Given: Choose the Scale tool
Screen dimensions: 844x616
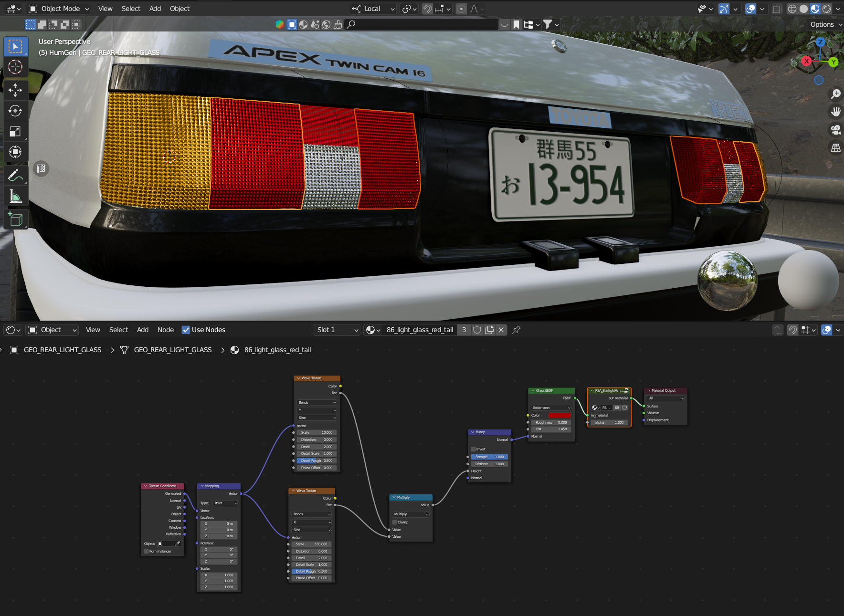Looking at the screenshot, I should pos(15,131).
